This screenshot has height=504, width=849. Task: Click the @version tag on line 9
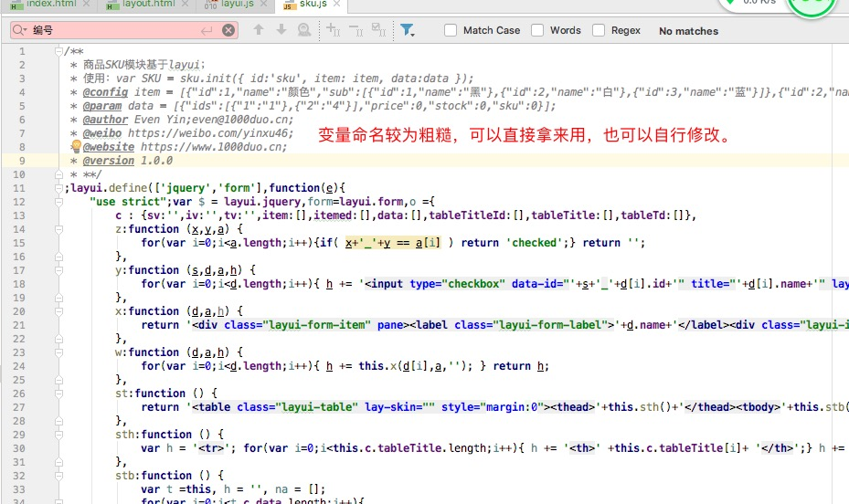[108, 161]
